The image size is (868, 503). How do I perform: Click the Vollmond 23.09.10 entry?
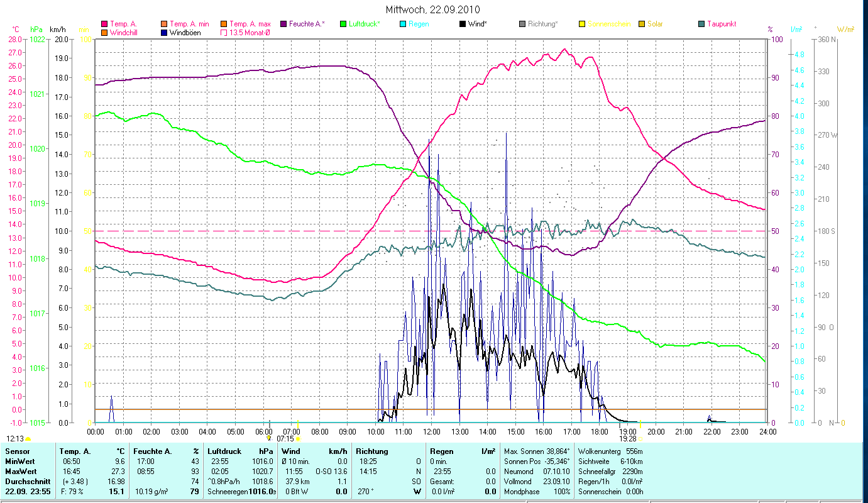[x=537, y=482]
